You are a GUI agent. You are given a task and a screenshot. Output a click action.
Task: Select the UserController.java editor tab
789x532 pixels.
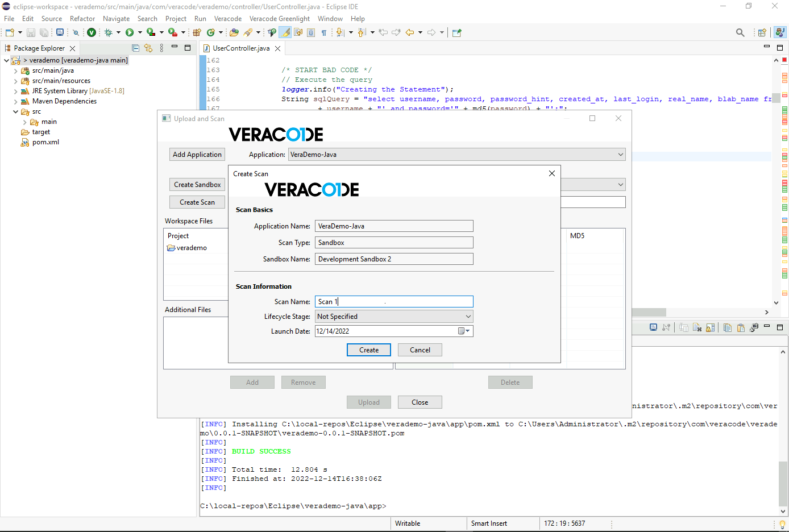pos(241,48)
